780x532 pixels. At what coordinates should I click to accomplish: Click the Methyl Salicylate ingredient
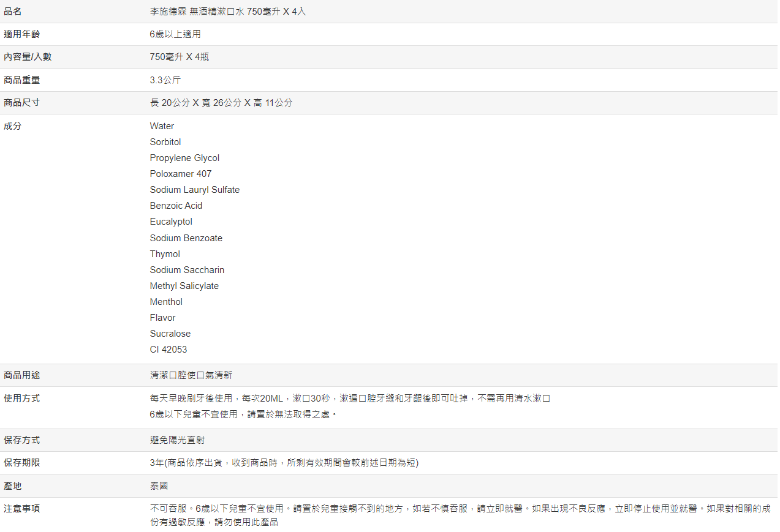(184, 286)
